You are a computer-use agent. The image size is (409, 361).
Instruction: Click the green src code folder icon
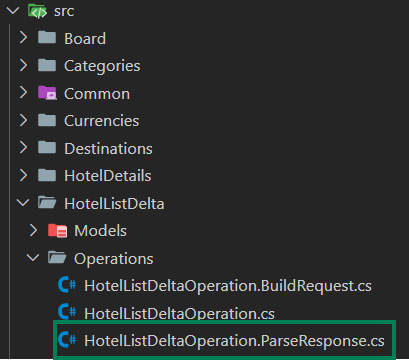[38, 11]
